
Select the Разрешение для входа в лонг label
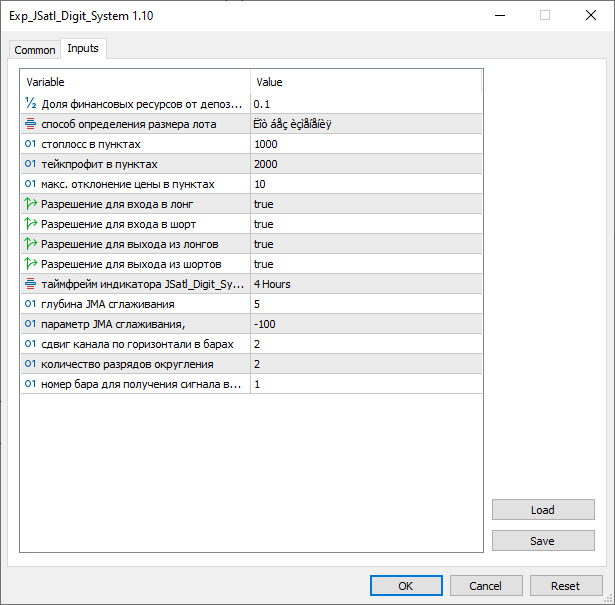[x=117, y=204]
